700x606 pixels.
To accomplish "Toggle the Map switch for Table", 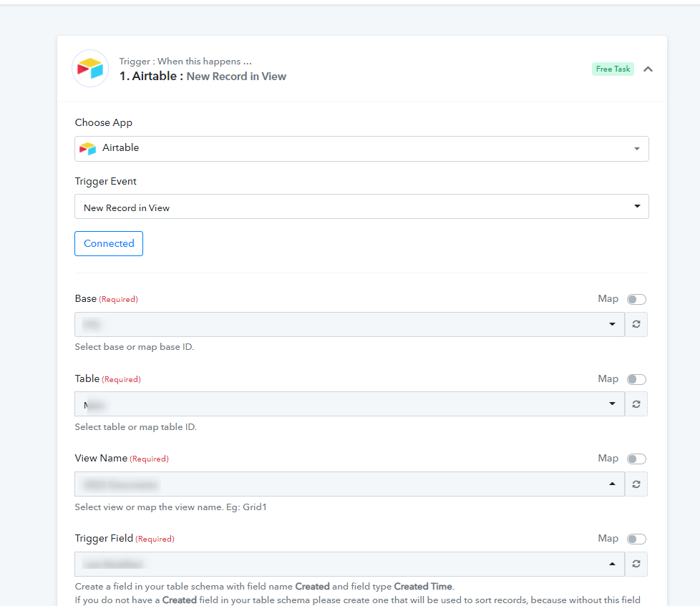I will point(636,379).
